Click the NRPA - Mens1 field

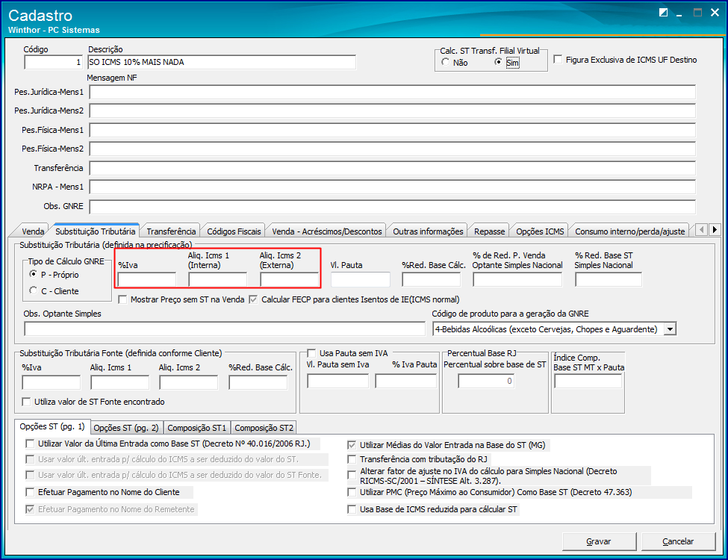393,187
